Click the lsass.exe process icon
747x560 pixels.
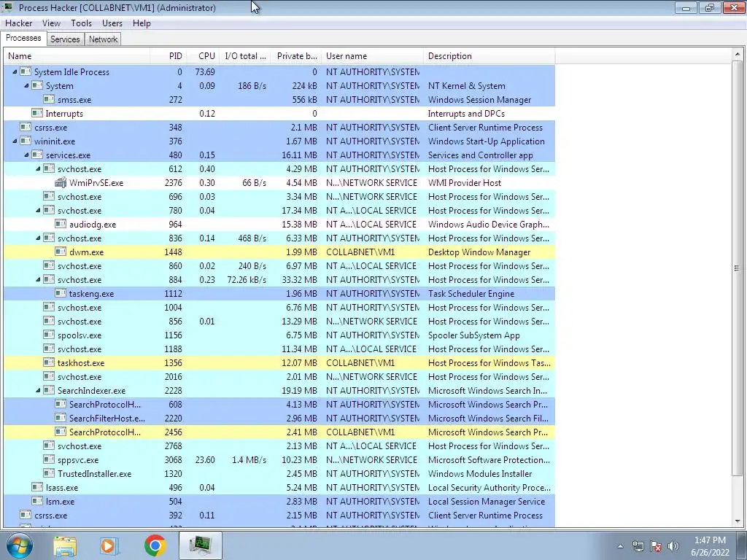[37, 488]
